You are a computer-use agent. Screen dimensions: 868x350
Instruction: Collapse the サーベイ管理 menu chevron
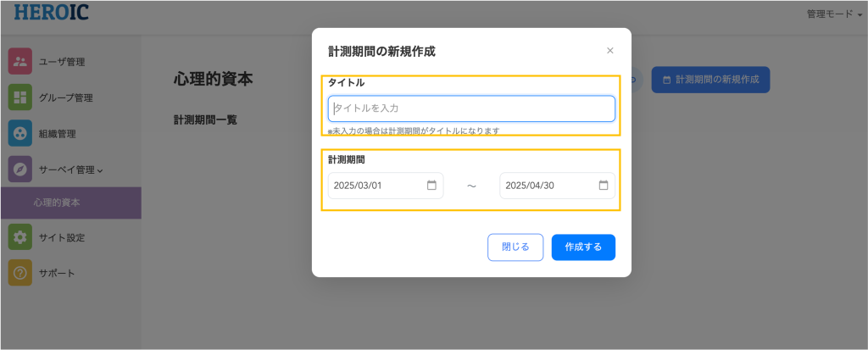pos(100,170)
